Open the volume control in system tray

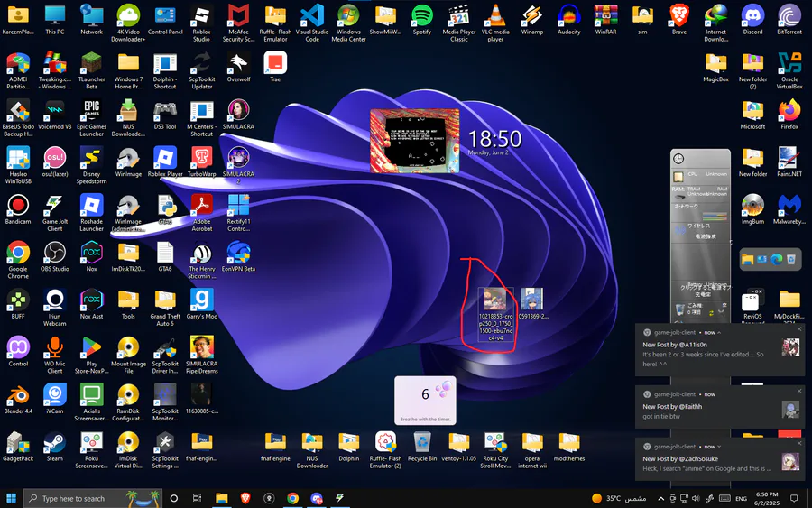696,499
